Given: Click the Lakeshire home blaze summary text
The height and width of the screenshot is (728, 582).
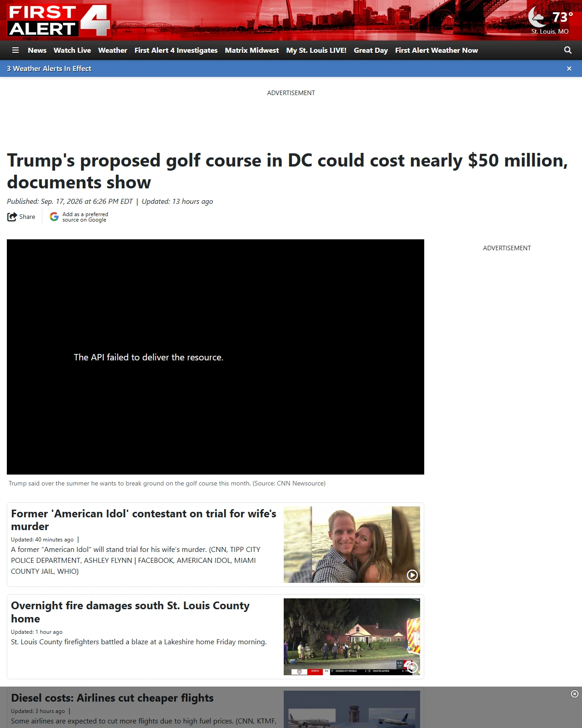Looking at the screenshot, I should [x=139, y=642].
